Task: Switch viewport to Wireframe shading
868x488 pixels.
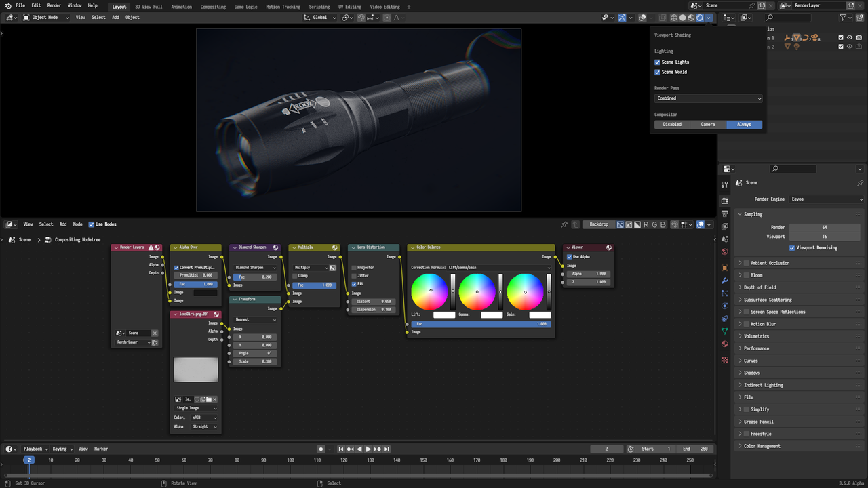Action: click(674, 18)
